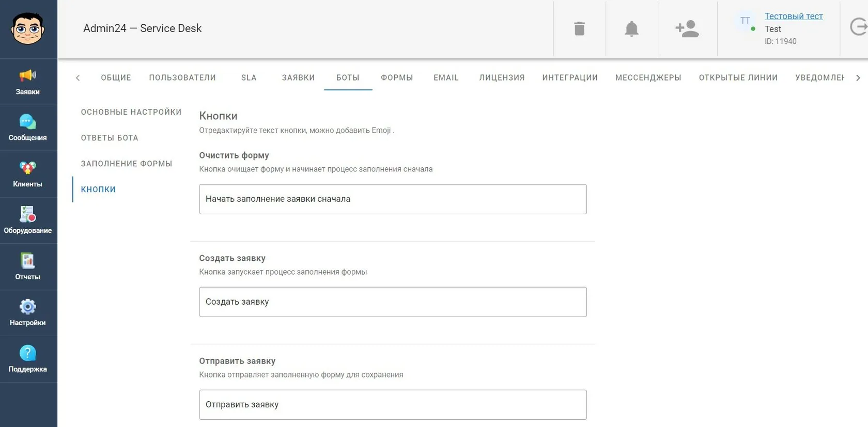Viewport: 868px width, 427px height.
Task: Open the УВЕДОМЛЕНИЯ tab
Action: click(x=819, y=77)
